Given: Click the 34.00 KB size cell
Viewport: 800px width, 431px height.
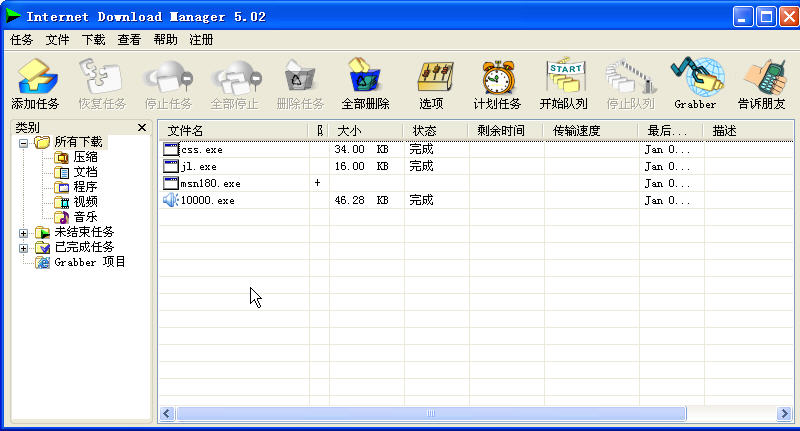Looking at the screenshot, I should (x=361, y=149).
